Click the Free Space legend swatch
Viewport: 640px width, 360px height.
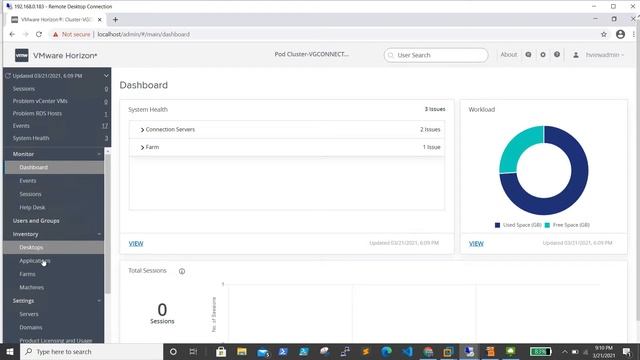point(547,225)
